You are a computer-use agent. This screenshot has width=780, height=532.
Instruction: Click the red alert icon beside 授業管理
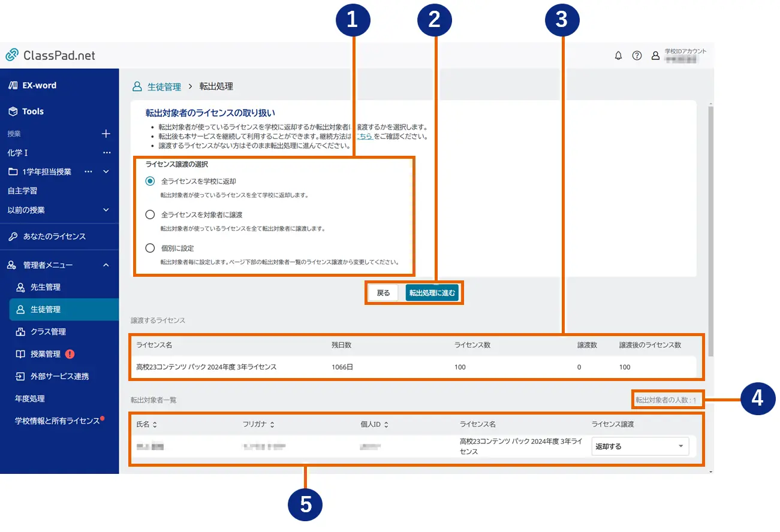(70, 354)
